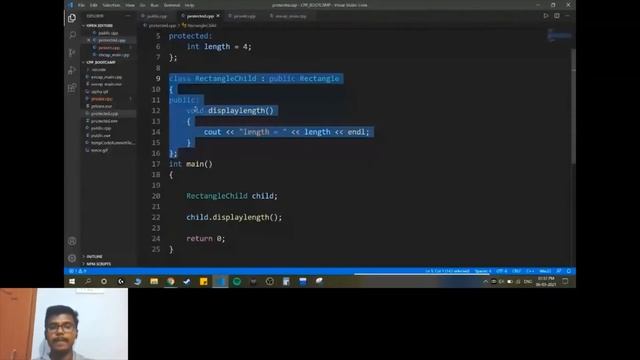
Task: Open the Explorer panel ellipsis menu
Action: [128, 16]
